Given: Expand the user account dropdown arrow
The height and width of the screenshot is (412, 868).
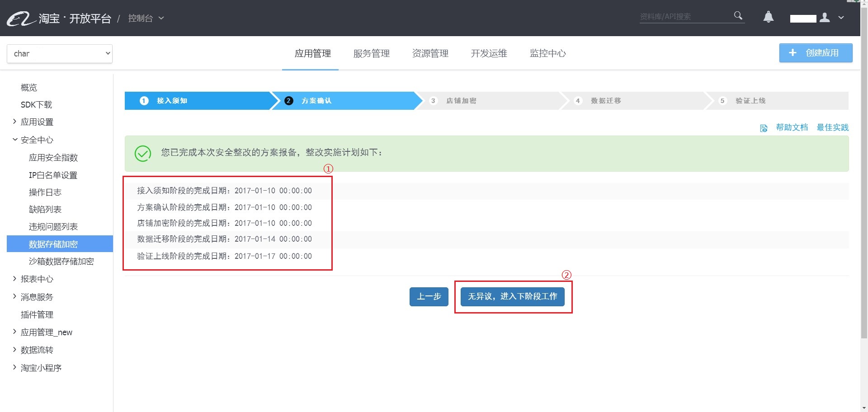Looking at the screenshot, I should pos(841,18).
